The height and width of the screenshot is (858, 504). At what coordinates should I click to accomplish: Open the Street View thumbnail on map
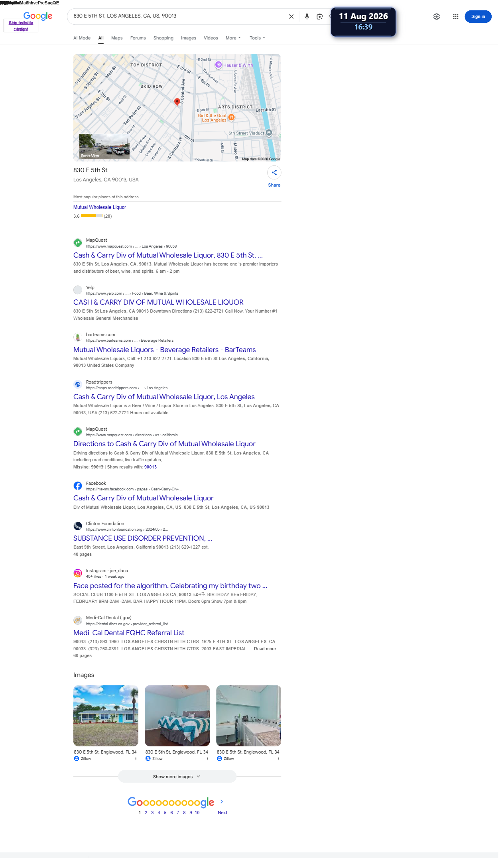[104, 146]
